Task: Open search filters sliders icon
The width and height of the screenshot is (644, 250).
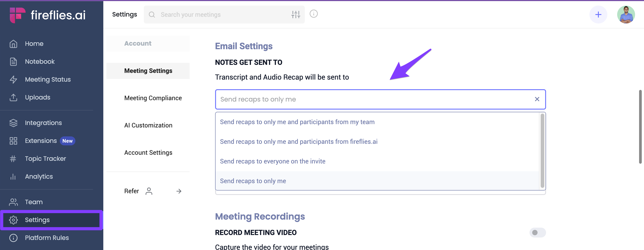Action: coord(295,15)
